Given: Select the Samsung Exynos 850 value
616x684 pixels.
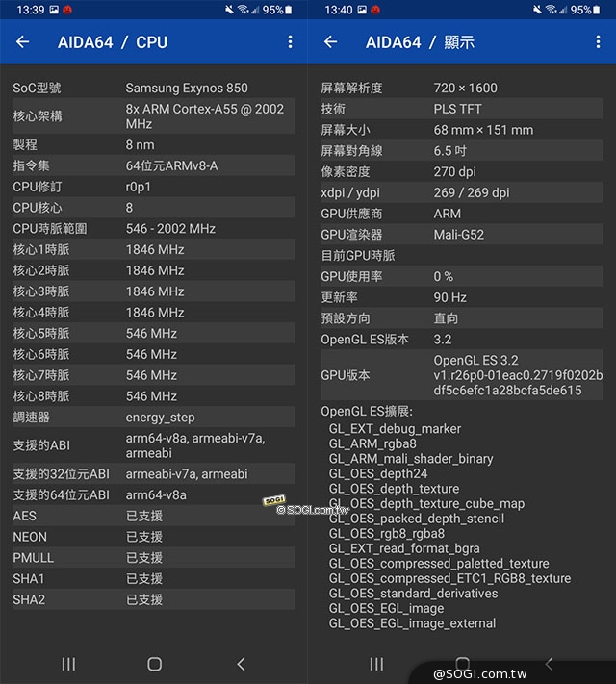Looking at the screenshot, I should tap(187, 89).
